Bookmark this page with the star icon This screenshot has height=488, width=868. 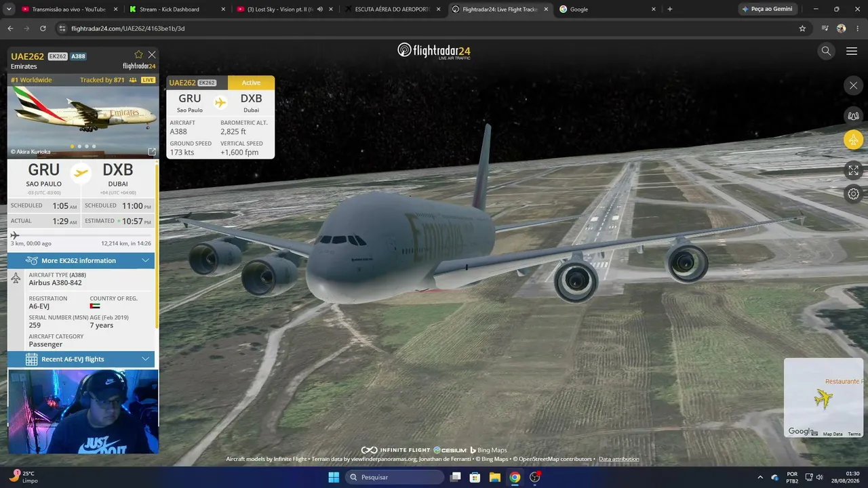tap(802, 28)
